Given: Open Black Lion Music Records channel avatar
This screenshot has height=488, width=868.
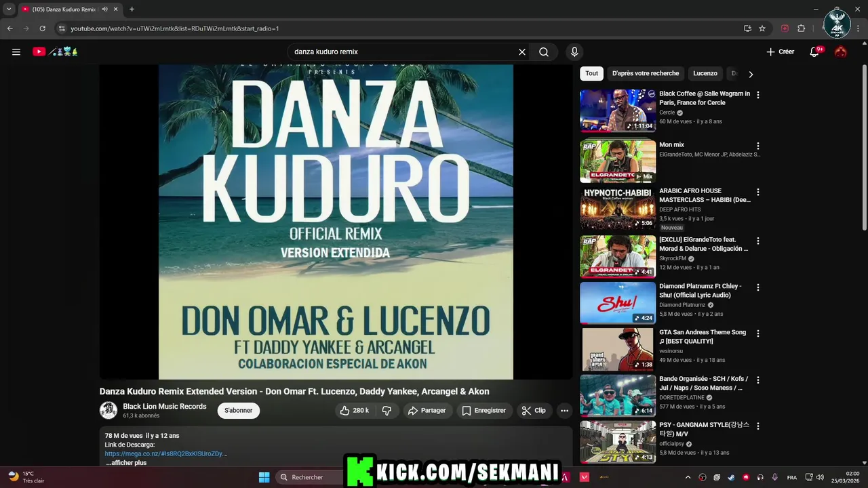Looking at the screenshot, I should tap(108, 410).
